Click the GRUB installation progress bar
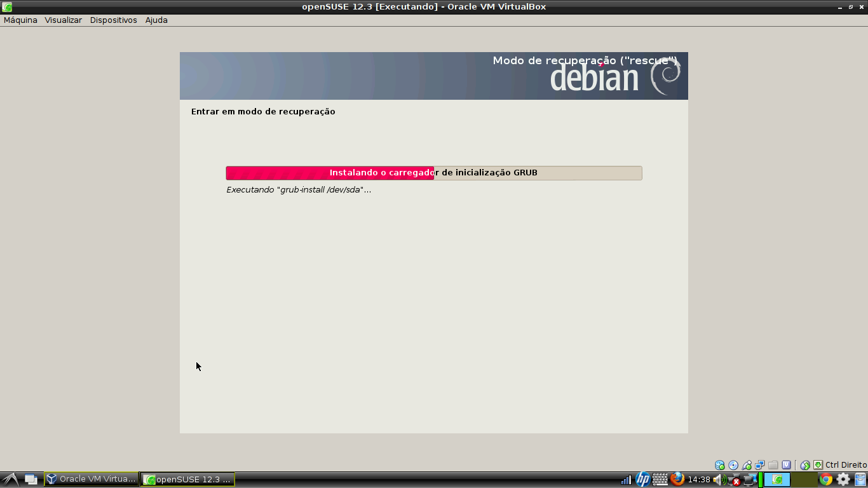Image resolution: width=868 pixels, height=488 pixels. click(x=434, y=172)
